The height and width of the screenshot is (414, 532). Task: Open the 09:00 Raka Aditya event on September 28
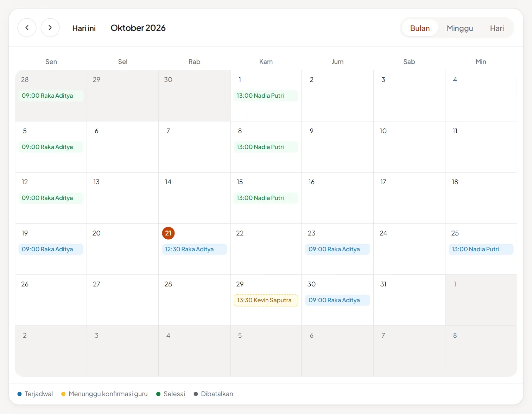tap(51, 96)
